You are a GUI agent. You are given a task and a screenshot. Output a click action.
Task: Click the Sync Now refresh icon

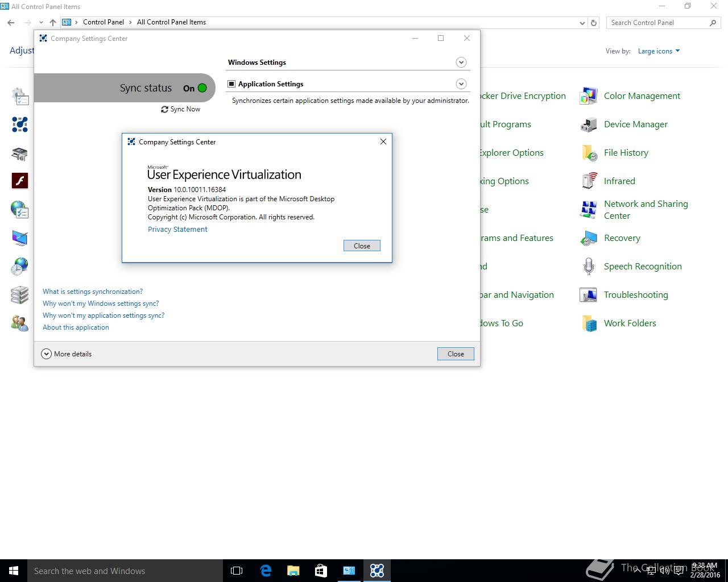[x=164, y=109]
